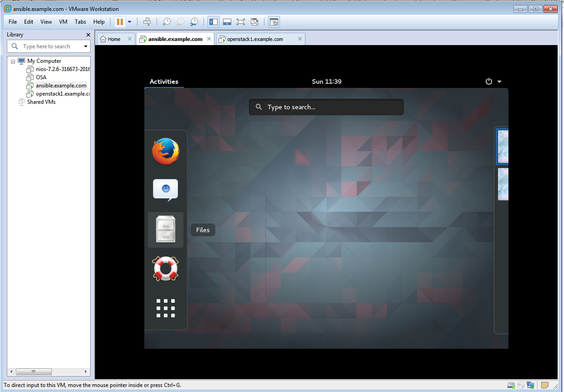Click the GNOME Type to search field

(x=326, y=107)
